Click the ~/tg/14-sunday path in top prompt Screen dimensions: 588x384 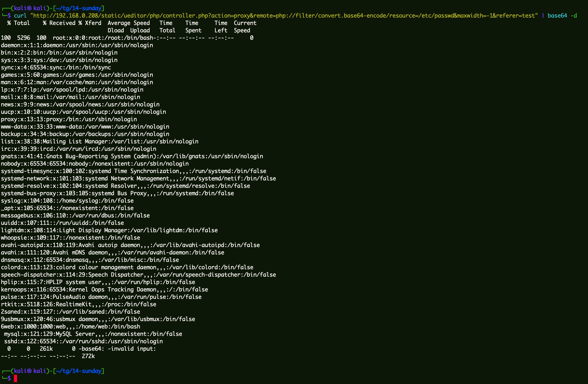click(79, 8)
